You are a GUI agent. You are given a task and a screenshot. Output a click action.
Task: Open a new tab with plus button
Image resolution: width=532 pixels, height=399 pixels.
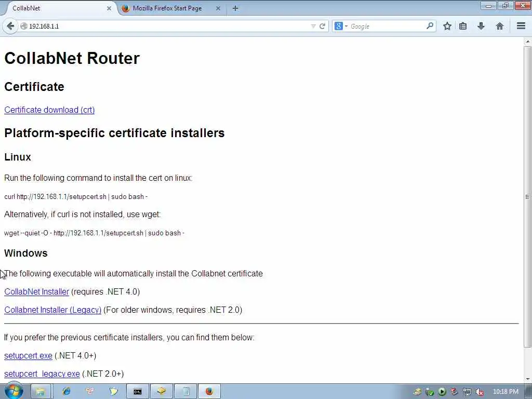tap(235, 8)
